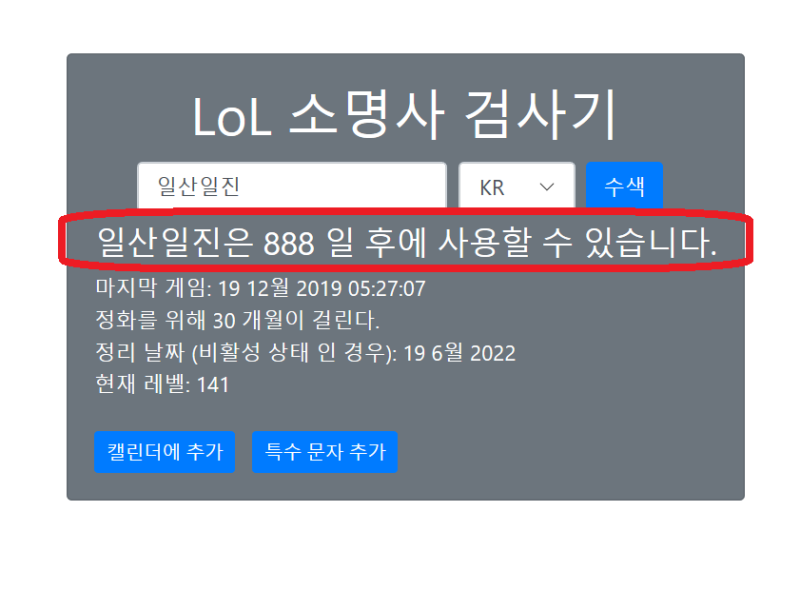Click the LoL 소명사 검사기 title
This screenshot has height=590, width=800.
point(404,115)
